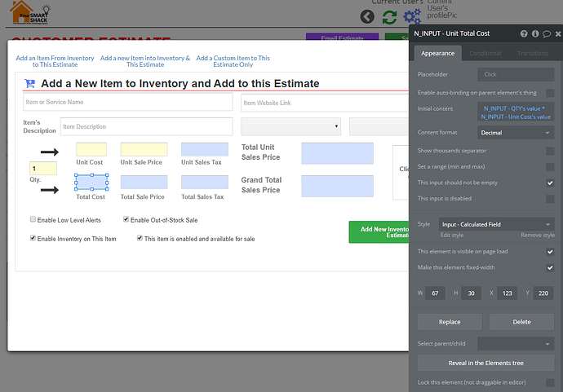The image size is (563, 392).
Task: Open Add an Item From Inventory tab
Action: 55,61
